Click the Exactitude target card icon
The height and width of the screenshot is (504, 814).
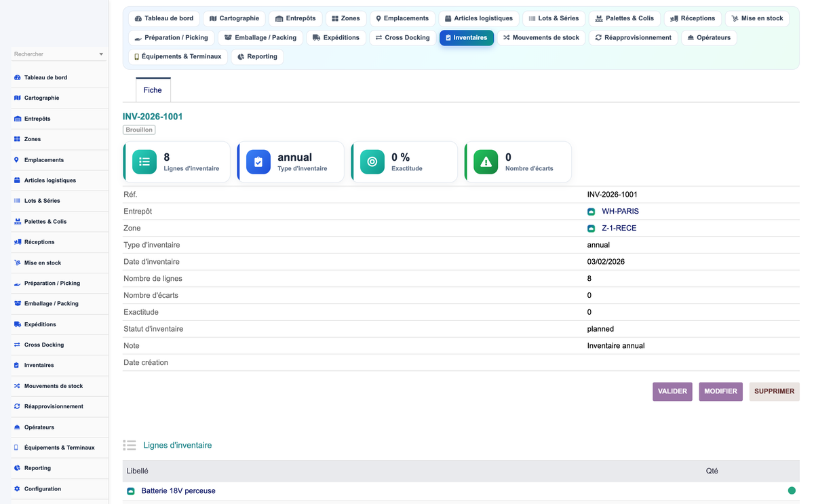372,162
